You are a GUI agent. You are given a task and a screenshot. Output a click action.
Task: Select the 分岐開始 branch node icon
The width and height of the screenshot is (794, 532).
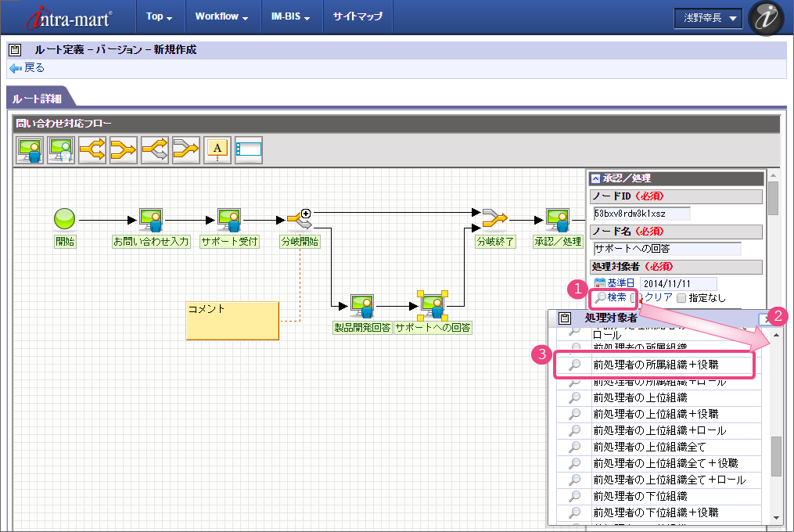coord(300,221)
